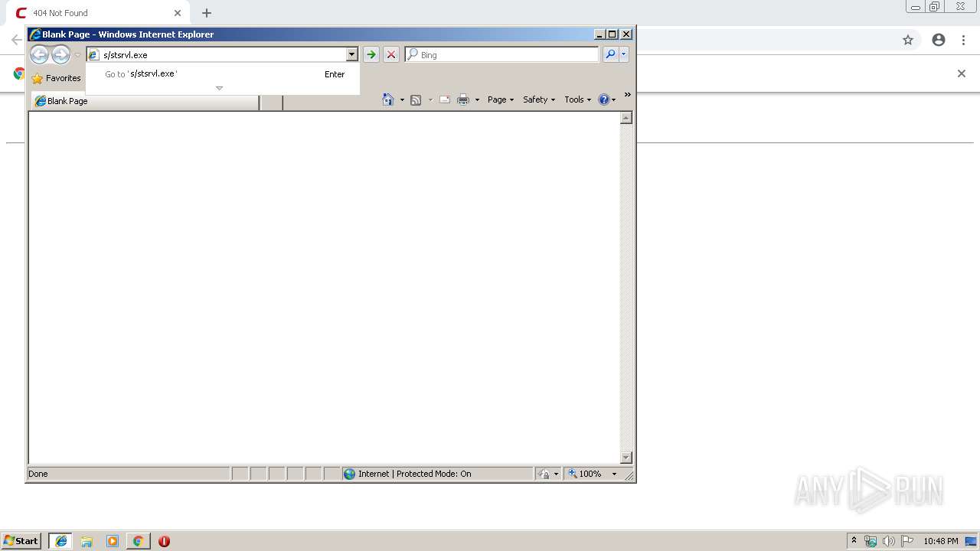Open Chrome three-dot menu
This screenshot has height=551, width=980.
click(964, 40)
